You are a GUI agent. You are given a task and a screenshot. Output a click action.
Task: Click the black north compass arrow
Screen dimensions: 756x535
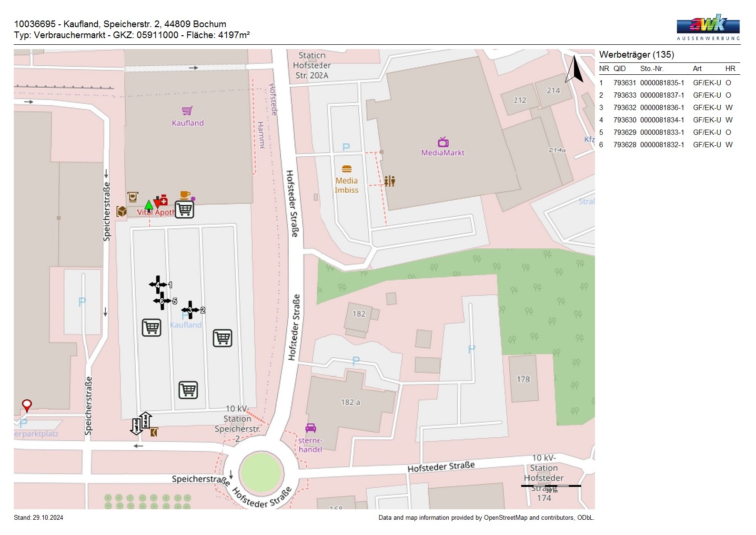coord(575,69)
